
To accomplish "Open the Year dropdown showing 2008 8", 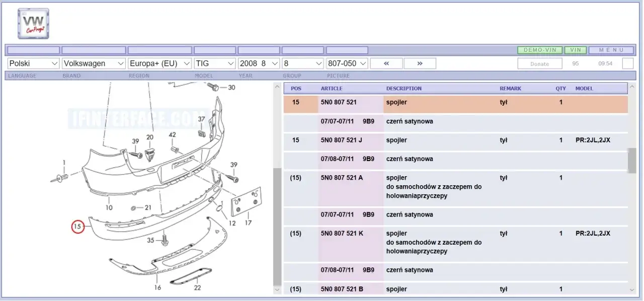I will tap(259, 63).
